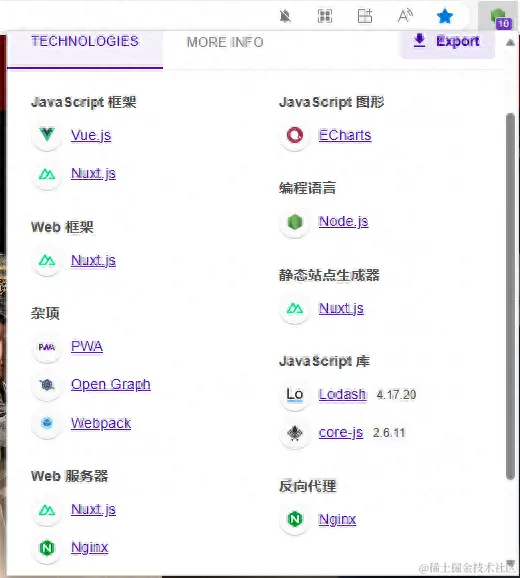
Task: Click the JavaScript 图形 heading
Action: (x=332, y=102)
